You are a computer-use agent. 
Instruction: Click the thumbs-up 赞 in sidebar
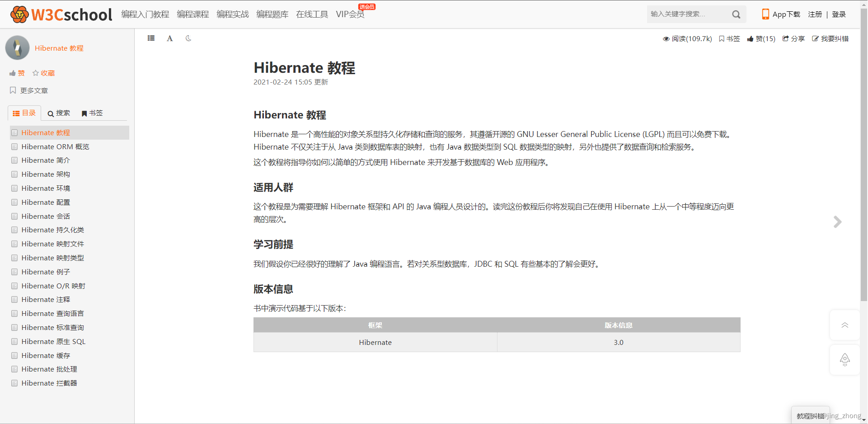(x=17, y=73)
